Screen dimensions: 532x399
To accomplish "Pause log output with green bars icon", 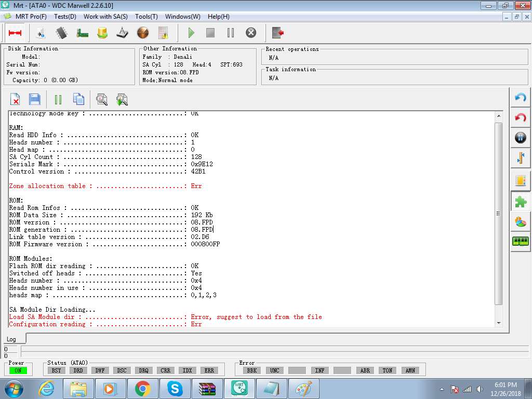I will [58, 100].
